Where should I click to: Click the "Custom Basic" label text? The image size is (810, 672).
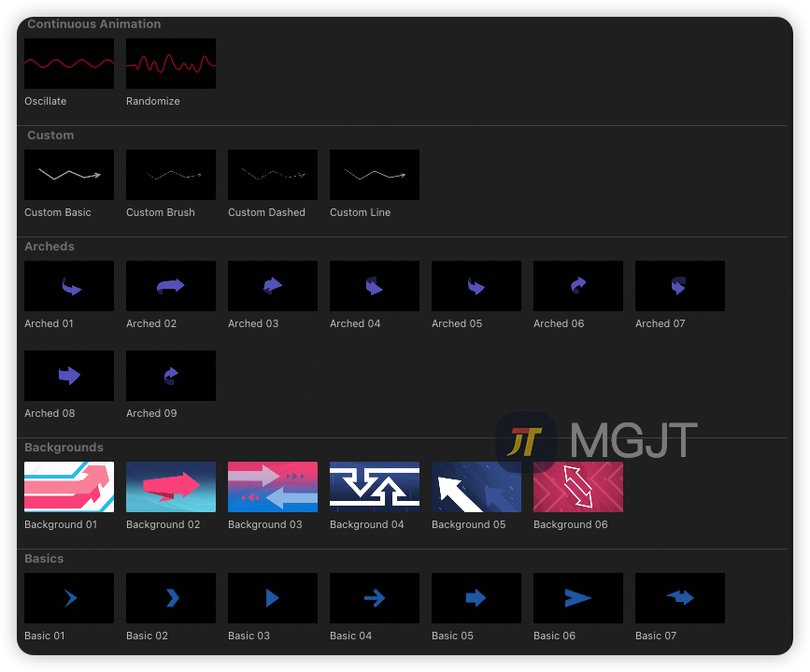coord(58,212)
